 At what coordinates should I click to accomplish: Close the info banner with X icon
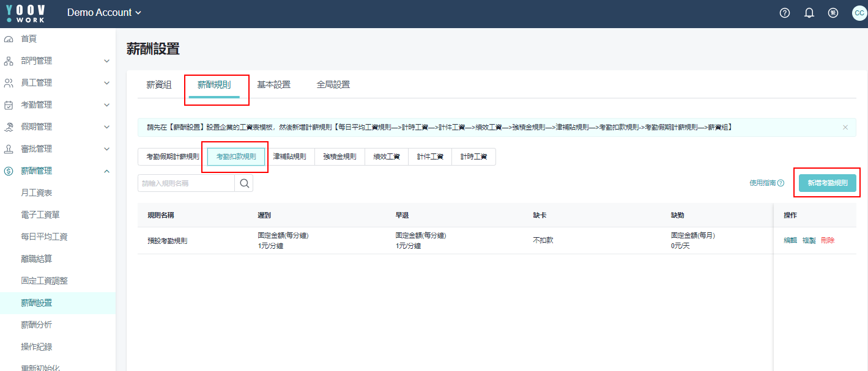point(845,127)
